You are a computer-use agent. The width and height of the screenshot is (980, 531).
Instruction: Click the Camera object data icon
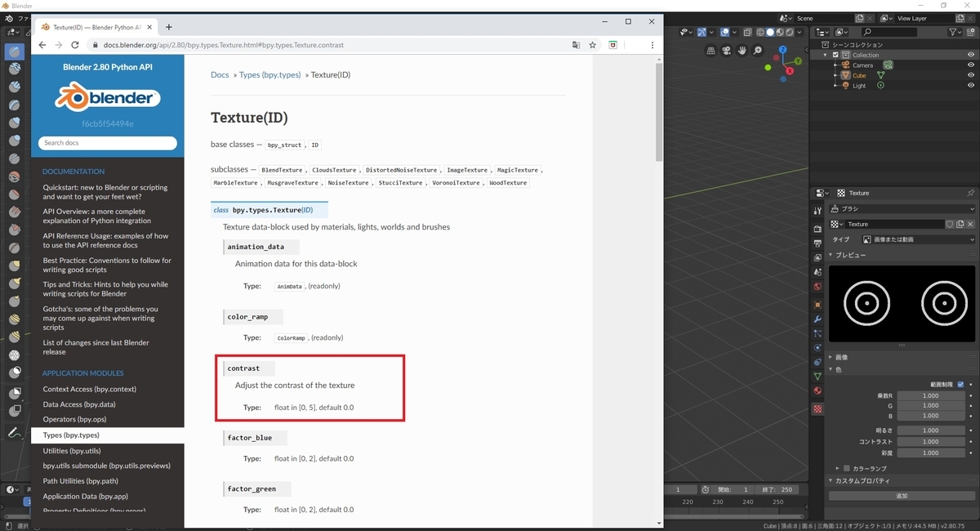click(x=888, y=65)
